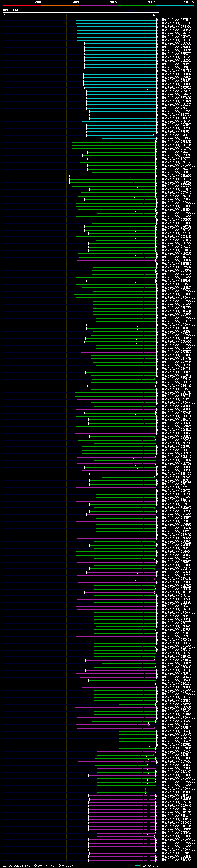
Task: Open hit UniRef100_Q5J954
Action: click(x=177, y=139)
